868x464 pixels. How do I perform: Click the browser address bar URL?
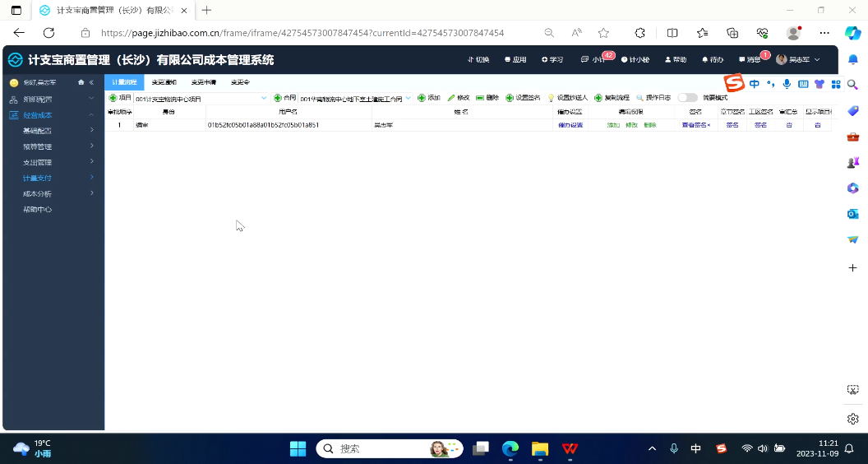302,33
